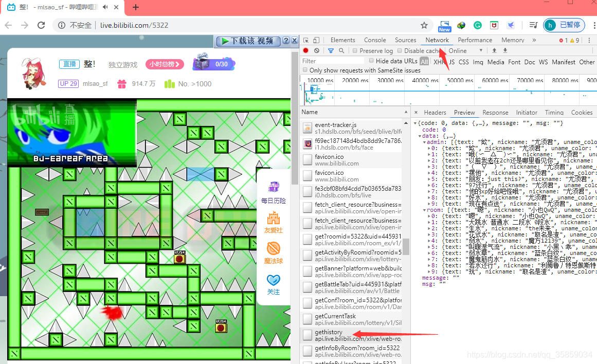Stop recording network log red dot
597x364 pixels.
(306, 50)
